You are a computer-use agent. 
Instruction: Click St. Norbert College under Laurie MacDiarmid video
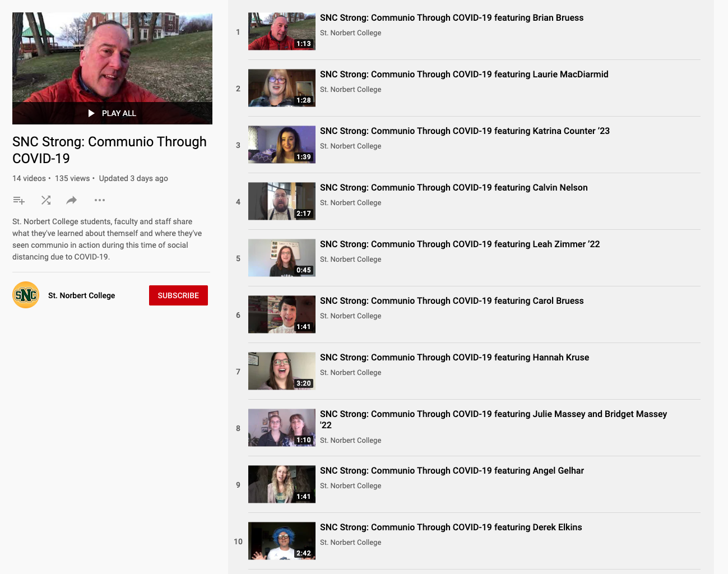pyautogui.click(x=350, y=90)
